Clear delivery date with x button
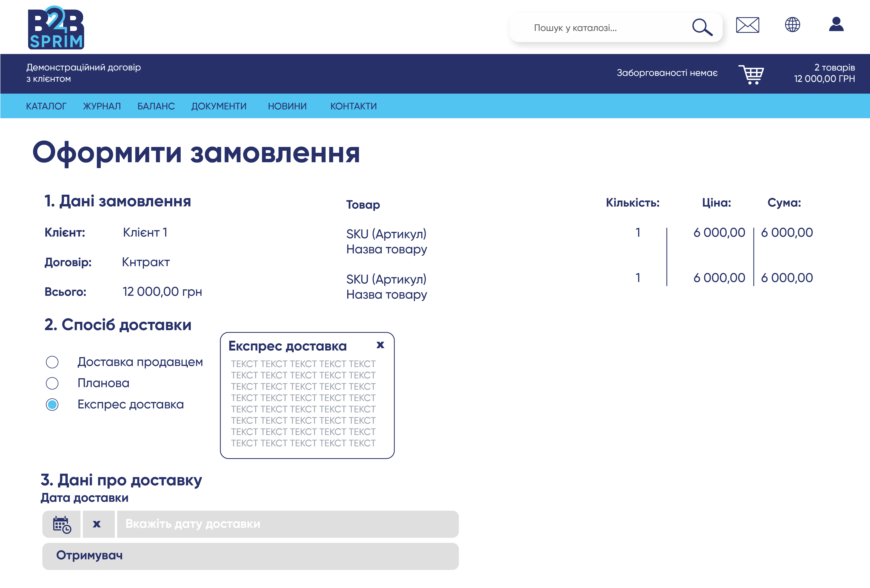The image size is (870, 588). [x=97, y=524]
